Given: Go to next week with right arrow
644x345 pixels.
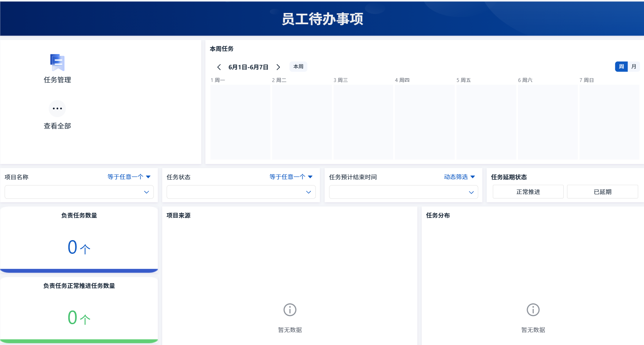Looking at the screenshot, I should click(x=278, y=67).
